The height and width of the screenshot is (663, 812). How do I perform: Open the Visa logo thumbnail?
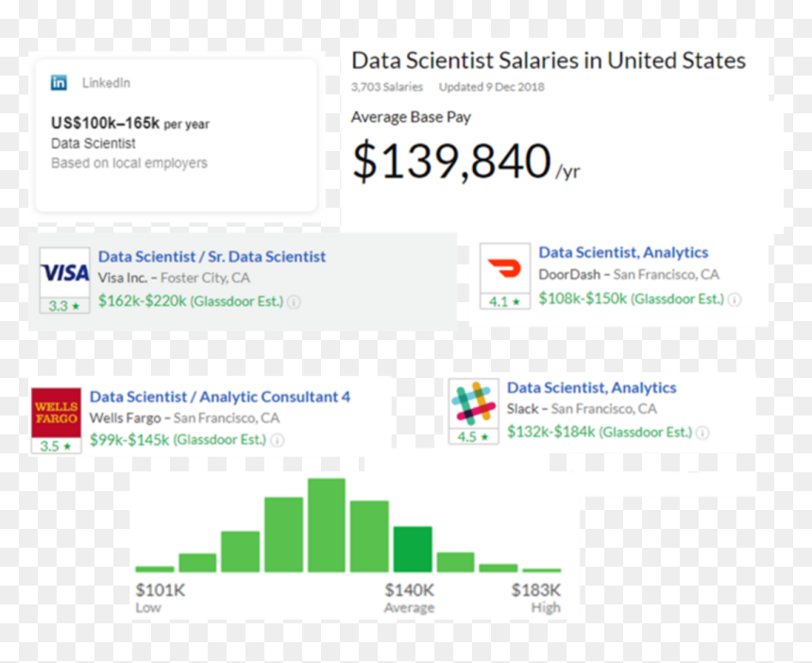pyautogui.click(x=65, y=272)
